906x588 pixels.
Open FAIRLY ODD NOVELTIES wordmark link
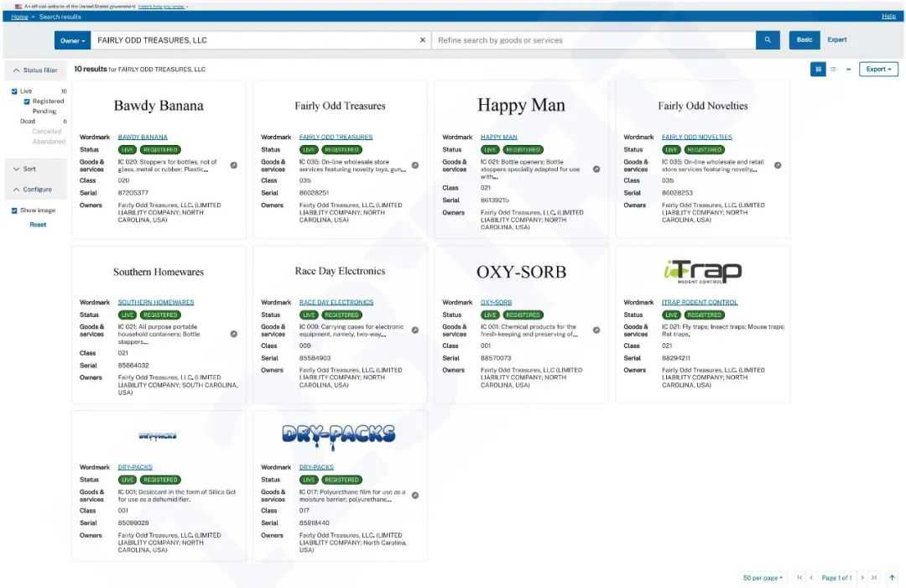click(697, 138)
